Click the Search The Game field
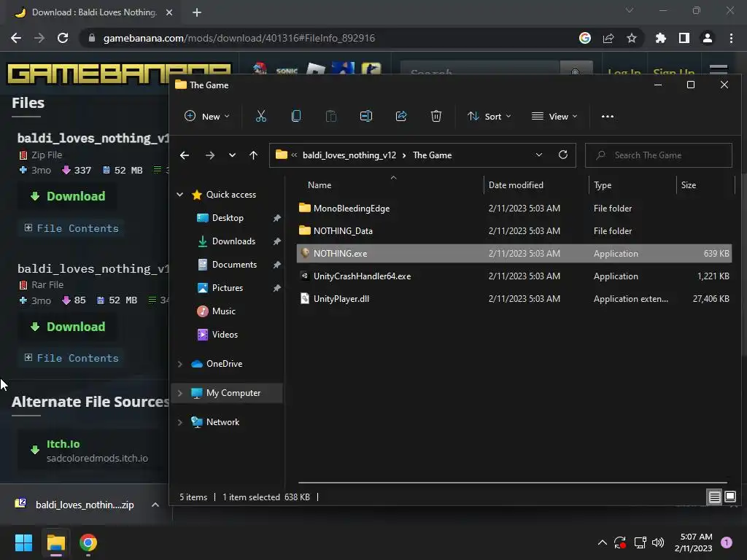Screen dimensions: 747x560 (x=659, y=155)
